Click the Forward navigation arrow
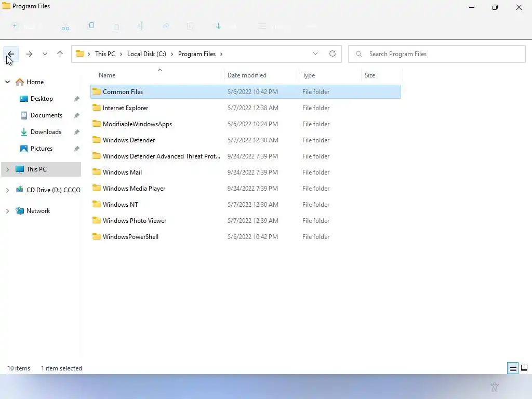 point(29,54)
